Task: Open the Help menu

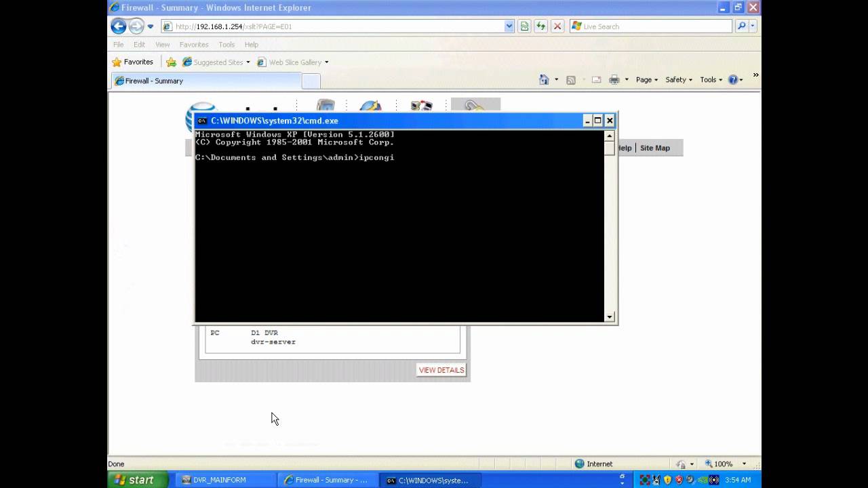Action: pos(252,45)
